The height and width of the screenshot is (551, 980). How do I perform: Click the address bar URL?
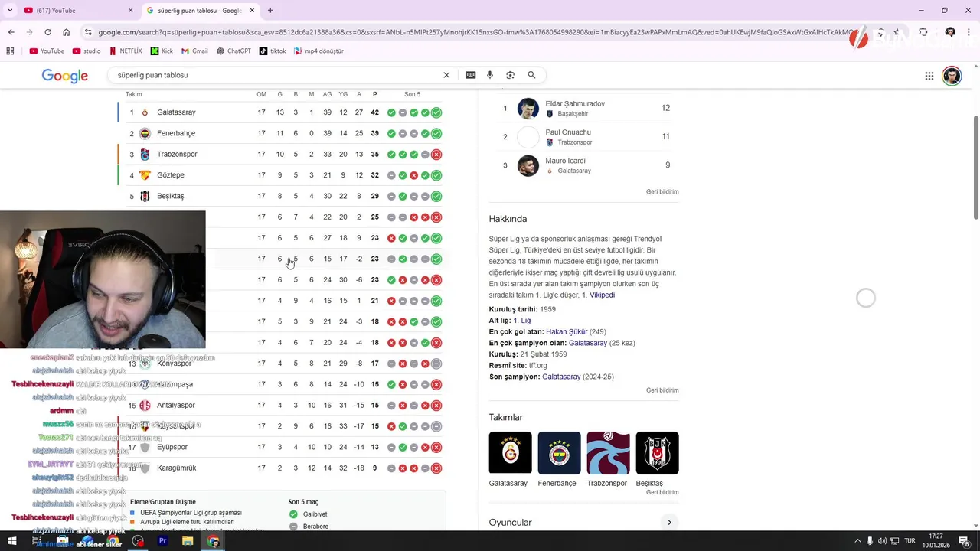475,32
